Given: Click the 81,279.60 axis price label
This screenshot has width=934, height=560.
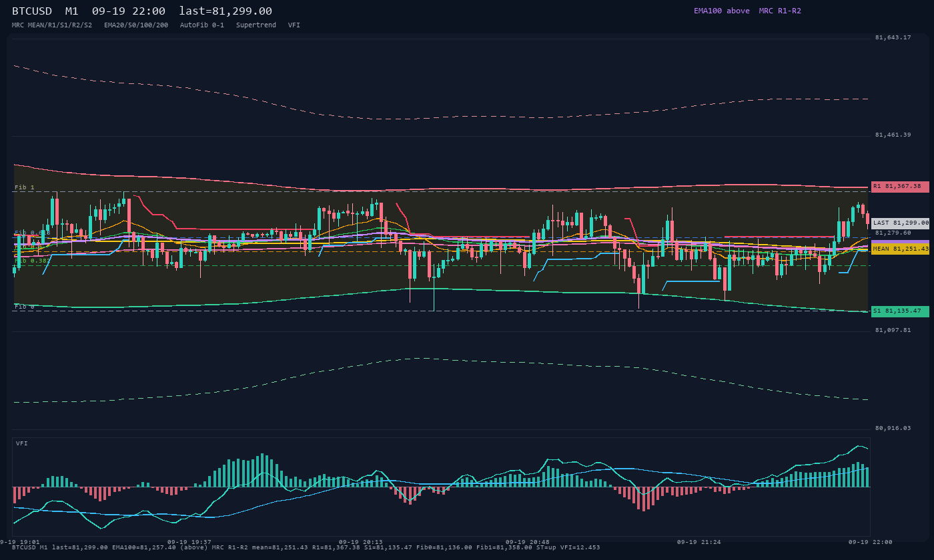Looking at the screenshot, I should point(893,233).
